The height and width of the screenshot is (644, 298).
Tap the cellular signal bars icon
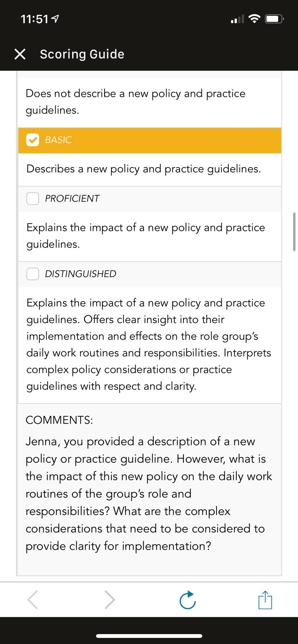tap(237, 19)
